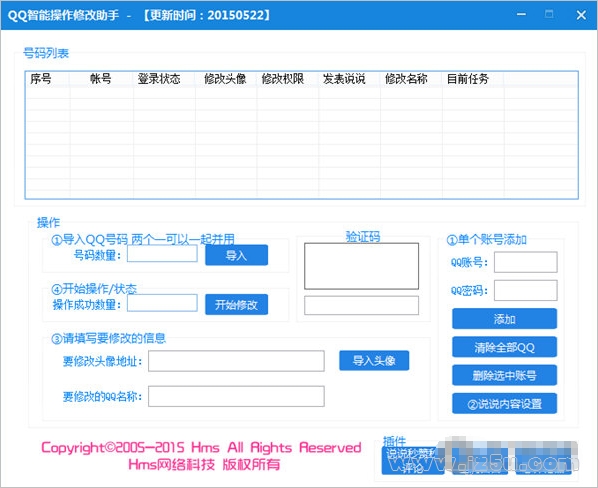This screenshot has width=598, height=488.
Task: Click the 验证码 captcha image box
Action: pos(361,266)
